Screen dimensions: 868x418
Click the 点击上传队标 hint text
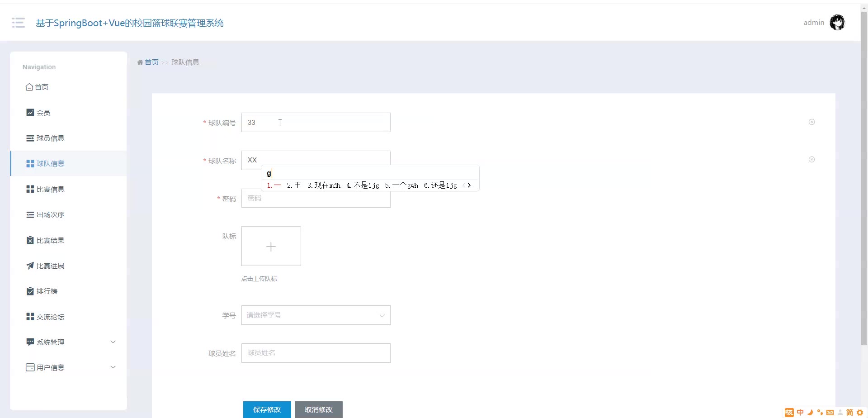pyautogui.click(x=259, y=279)
